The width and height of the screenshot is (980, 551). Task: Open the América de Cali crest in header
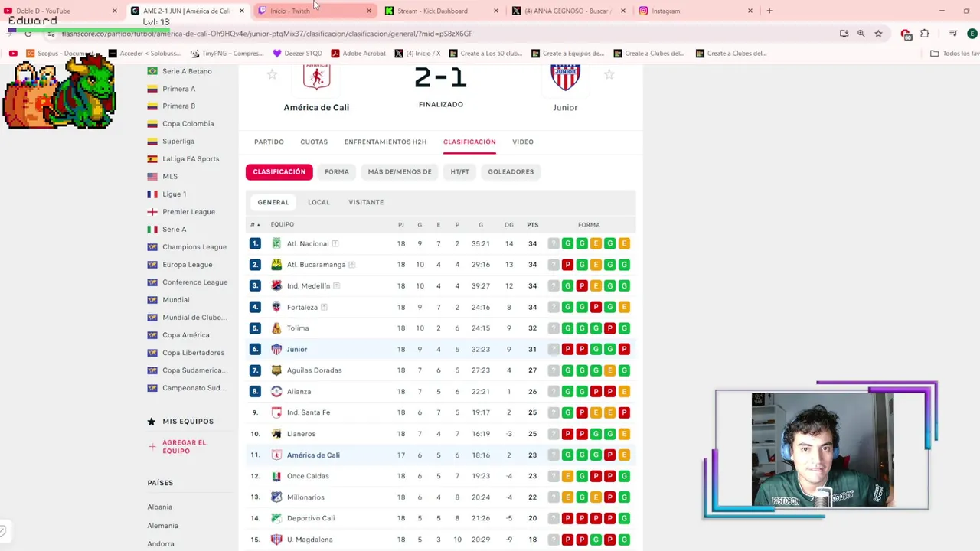pos(316,77)
